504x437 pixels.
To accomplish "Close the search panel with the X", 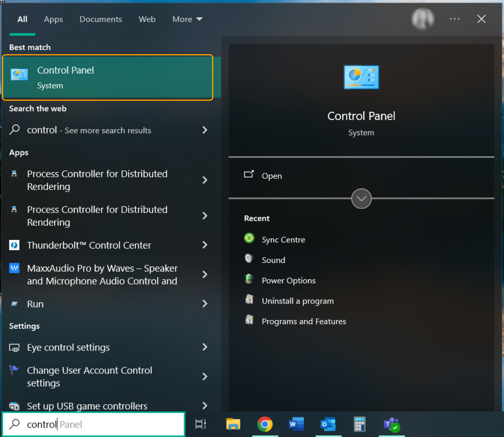I will [x=481, y=19].
